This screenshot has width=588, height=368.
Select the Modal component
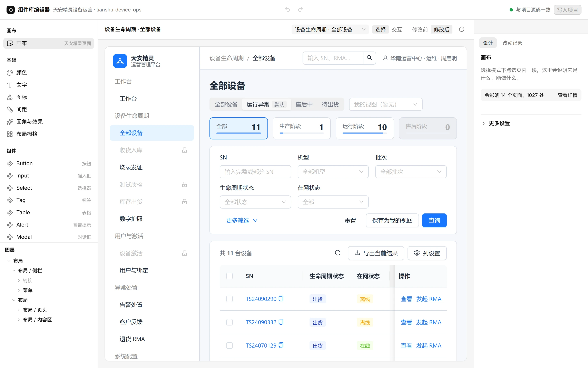(x=49, y=237)
